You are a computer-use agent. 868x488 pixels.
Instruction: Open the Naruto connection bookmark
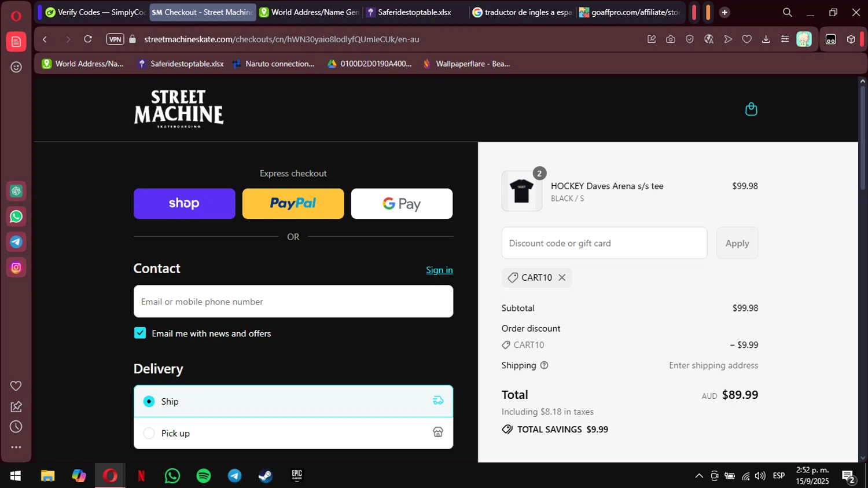click(273, 64)
